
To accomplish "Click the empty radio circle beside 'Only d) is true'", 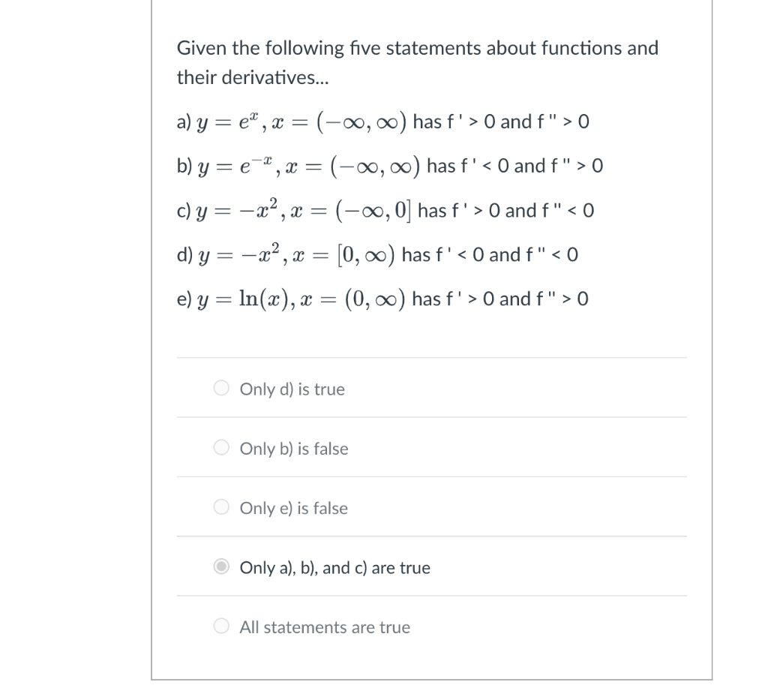I will click(222, 388).
